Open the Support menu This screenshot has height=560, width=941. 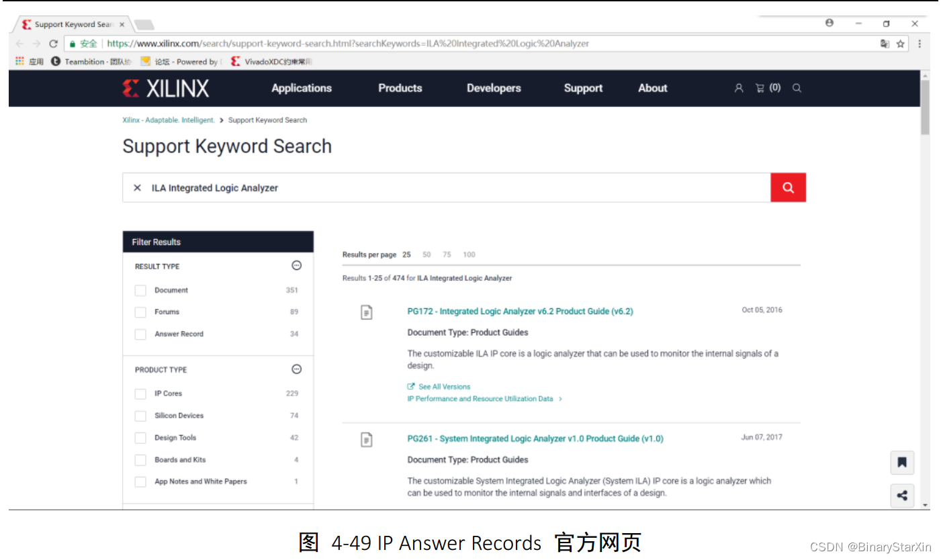(x=583, y=88)
